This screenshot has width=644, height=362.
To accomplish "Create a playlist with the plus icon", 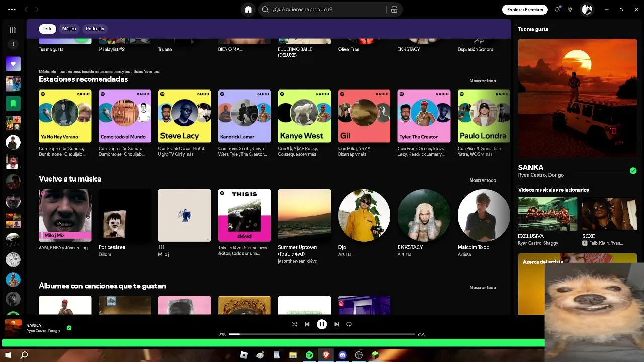I will (13, 44).
